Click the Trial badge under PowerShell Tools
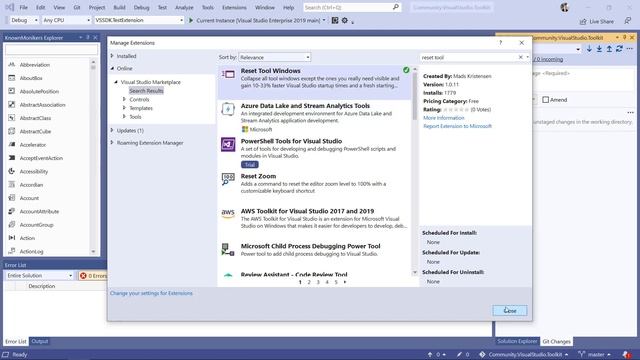 click(x=249, y=164)
